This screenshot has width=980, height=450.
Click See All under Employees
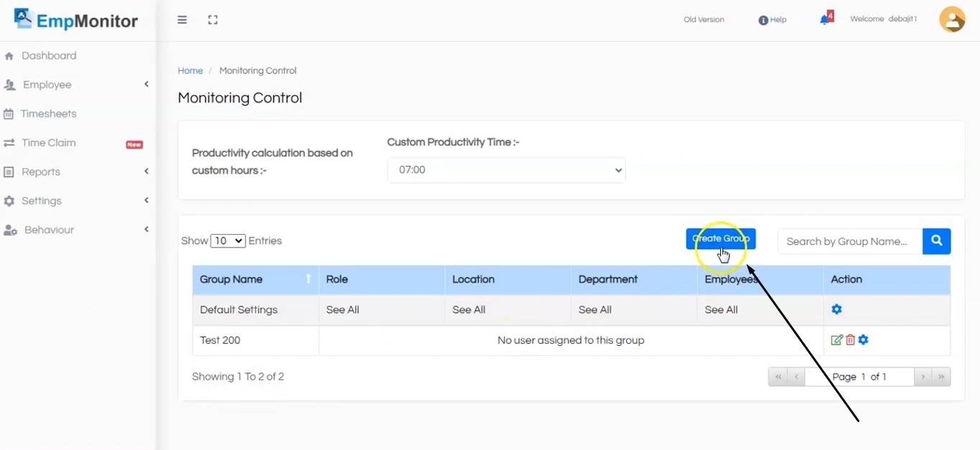(x=722, y=310)
